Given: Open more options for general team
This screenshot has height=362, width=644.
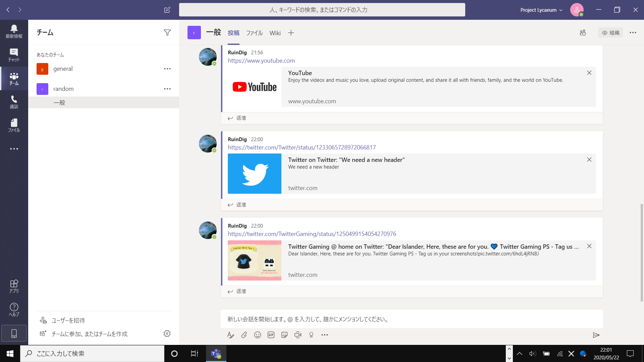Looking at the screenshot, I should click(x=167, y=69).
